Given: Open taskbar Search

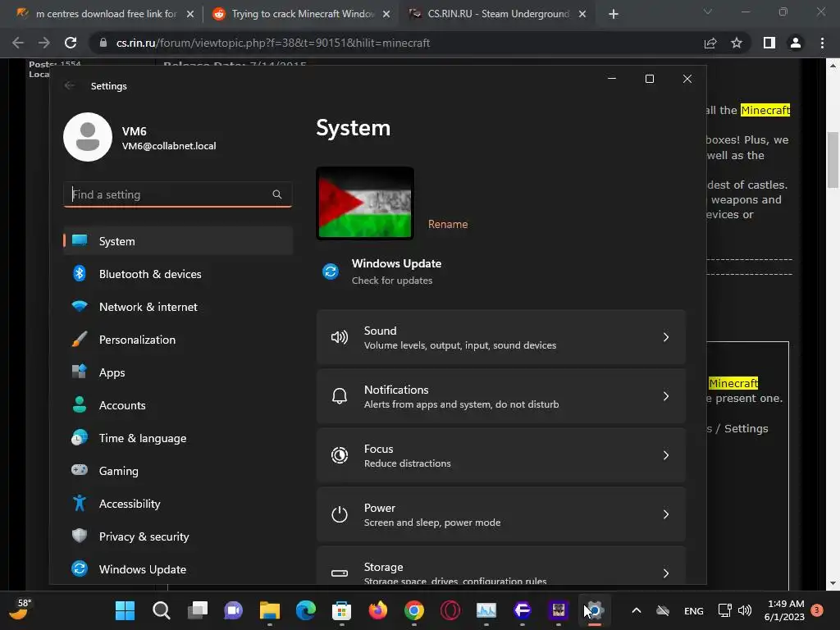Looking at the screenshot, I should click(x=162, y=610).
